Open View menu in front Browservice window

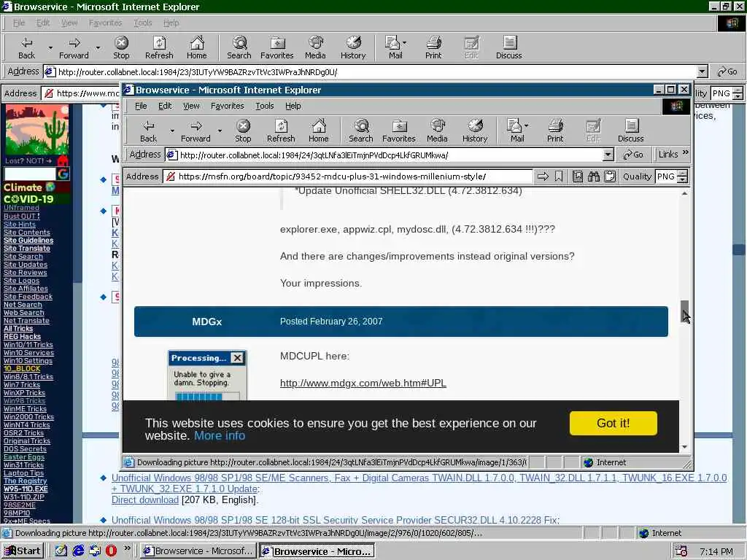coord(191,106)
